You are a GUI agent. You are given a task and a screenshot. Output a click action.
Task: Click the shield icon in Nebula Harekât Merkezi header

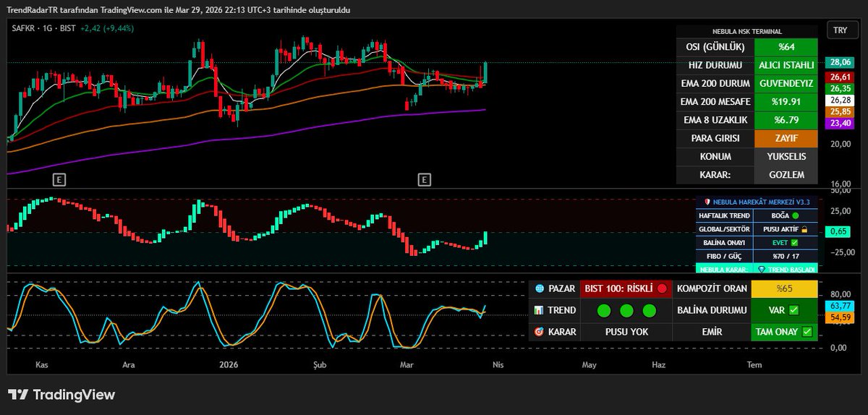pos(707,202)
